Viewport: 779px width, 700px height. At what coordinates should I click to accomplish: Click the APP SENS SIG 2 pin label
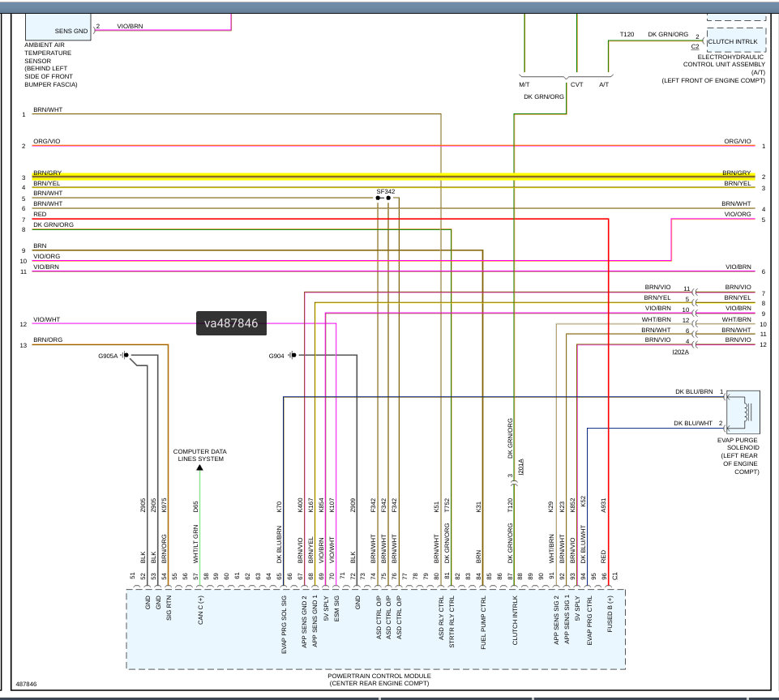(556, 620)
